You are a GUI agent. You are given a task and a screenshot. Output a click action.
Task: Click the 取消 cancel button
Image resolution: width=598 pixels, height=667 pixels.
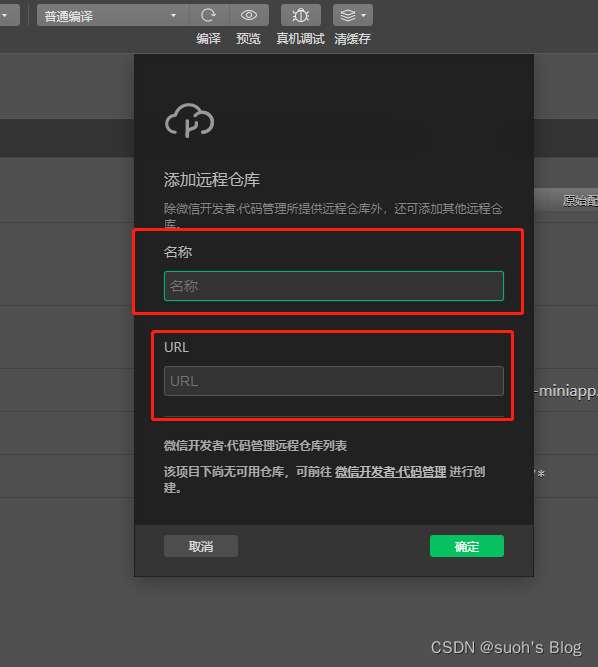[x=201, y=546]
